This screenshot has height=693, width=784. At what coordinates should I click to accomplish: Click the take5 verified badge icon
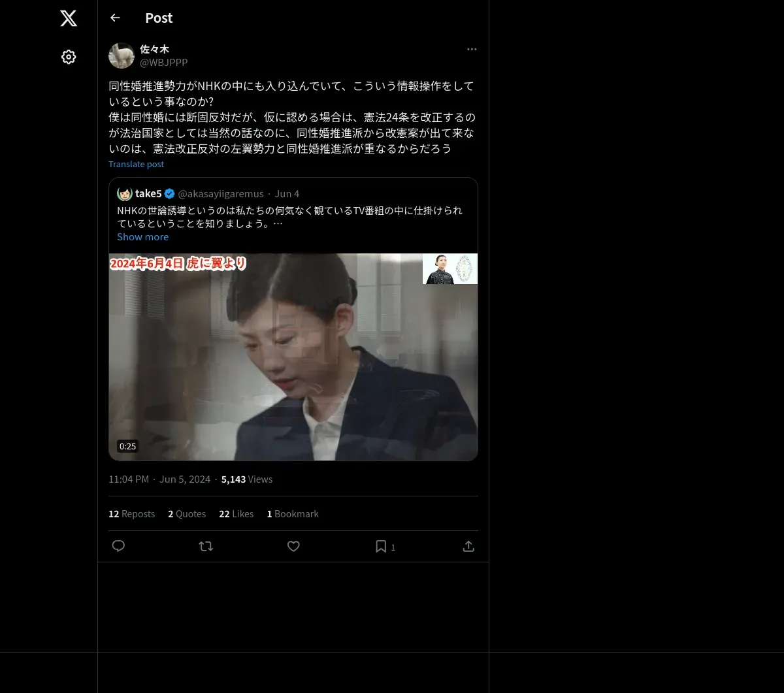169,193
